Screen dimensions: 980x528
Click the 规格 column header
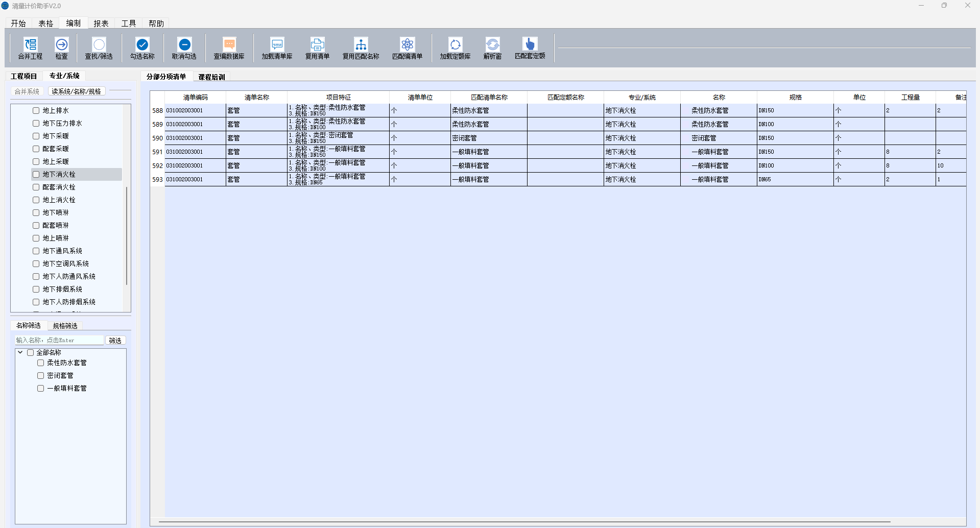point(796,97)
